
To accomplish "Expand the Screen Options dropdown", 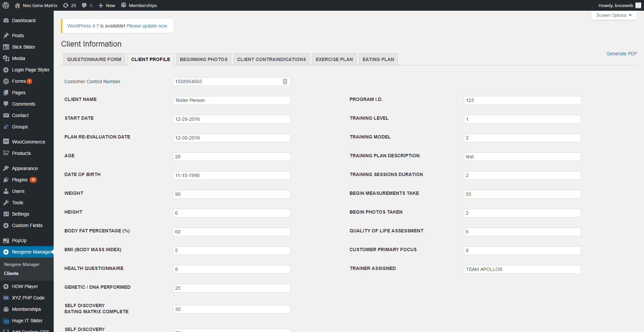I will [x=613, y=15].
